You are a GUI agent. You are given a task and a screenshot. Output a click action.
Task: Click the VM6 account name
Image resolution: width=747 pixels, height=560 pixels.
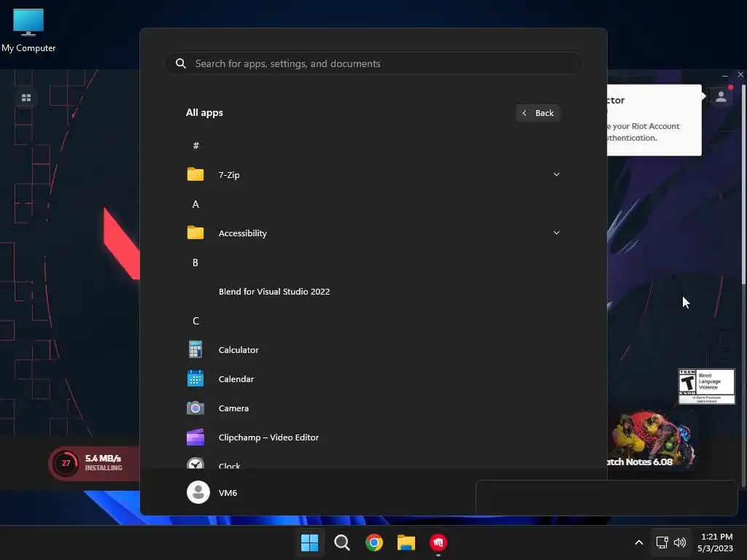(228, 493)
